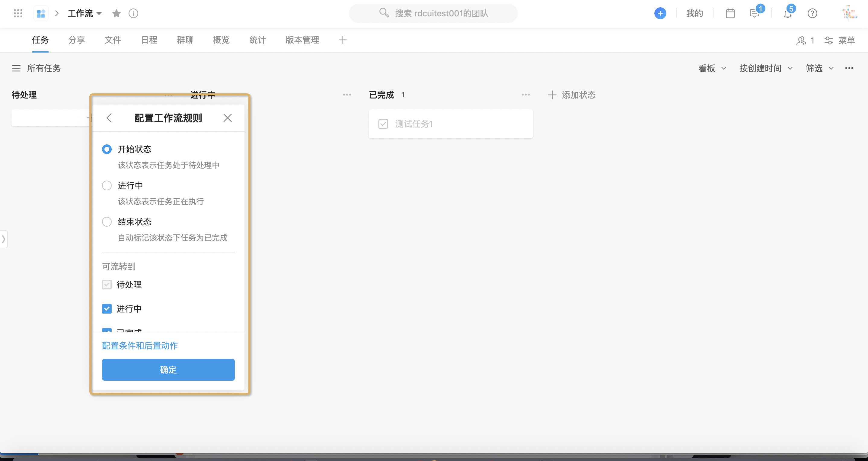Viewport: 868px width, 461px height.
Task: Click the blue plus create button
Action: pos(660,13)
